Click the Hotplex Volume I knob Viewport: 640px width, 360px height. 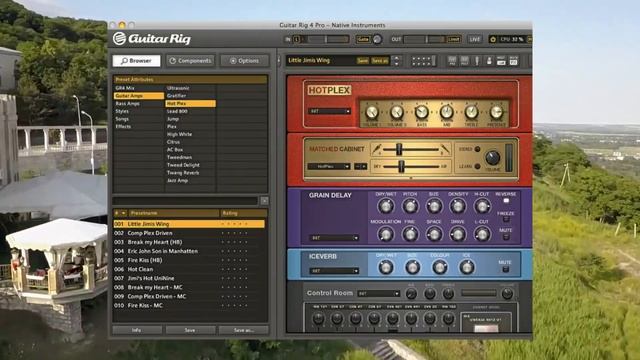tap(372, 112)
